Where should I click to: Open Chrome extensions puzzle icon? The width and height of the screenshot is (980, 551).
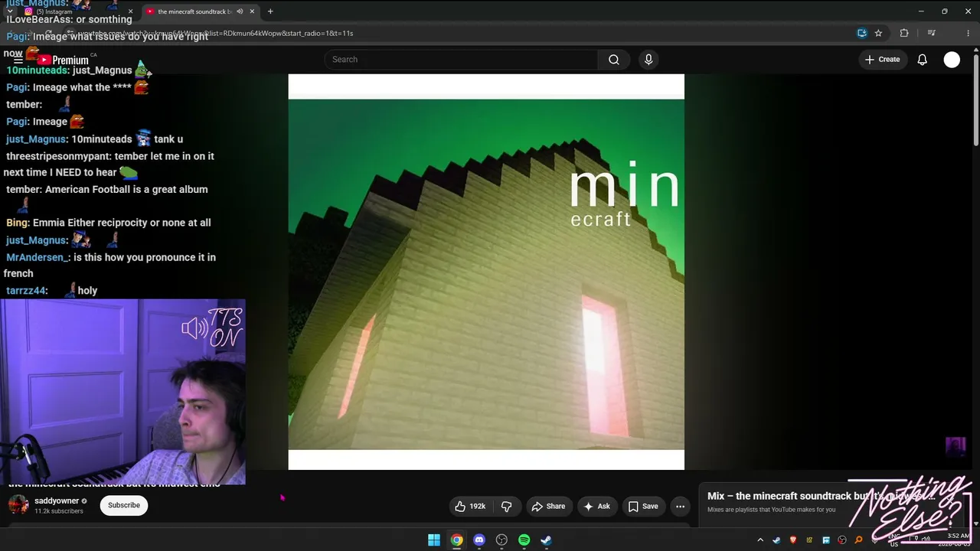[x=904, y=33]
